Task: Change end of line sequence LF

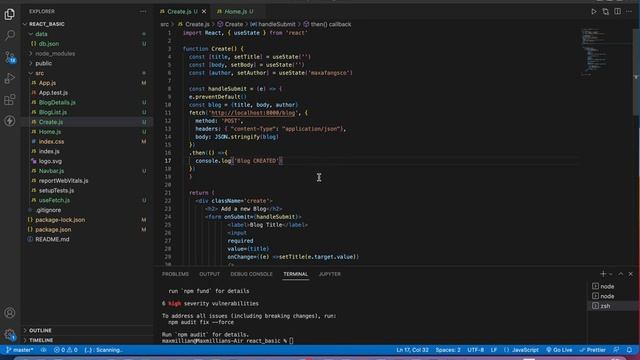Action: [494, 350]
